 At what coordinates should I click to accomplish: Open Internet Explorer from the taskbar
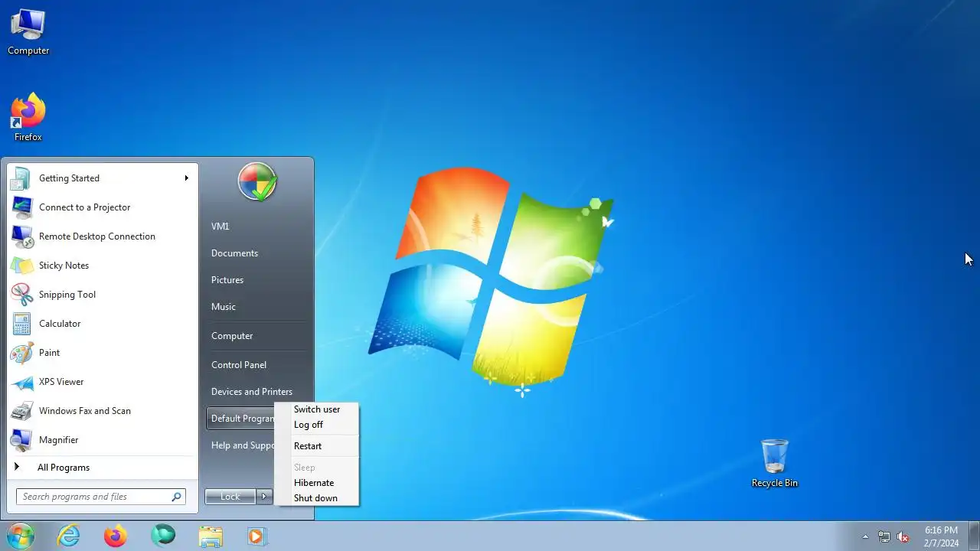coord(69,536)
